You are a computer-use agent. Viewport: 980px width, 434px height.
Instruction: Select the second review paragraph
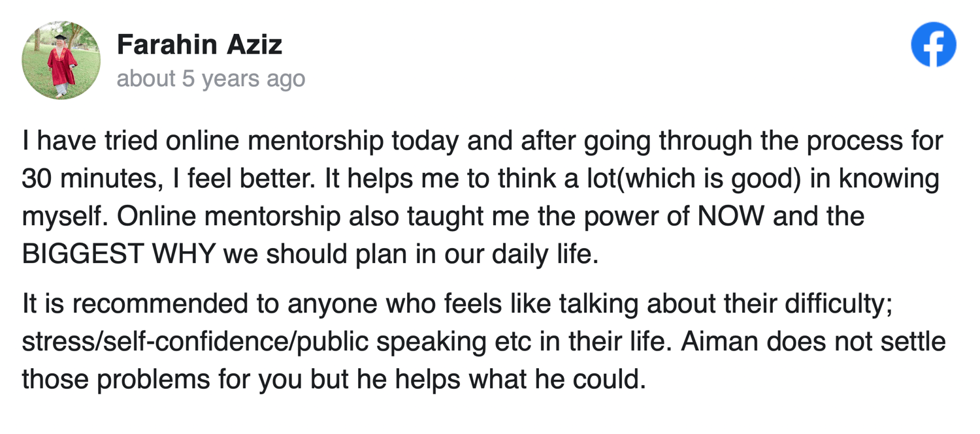483,341
